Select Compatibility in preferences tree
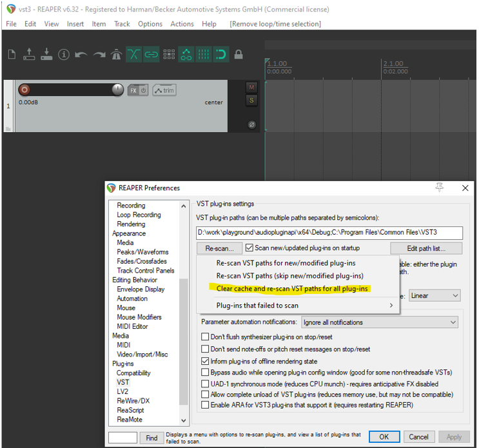Image resolution: width=479 pixels, height=448 pixels. [x=133, y=373]
